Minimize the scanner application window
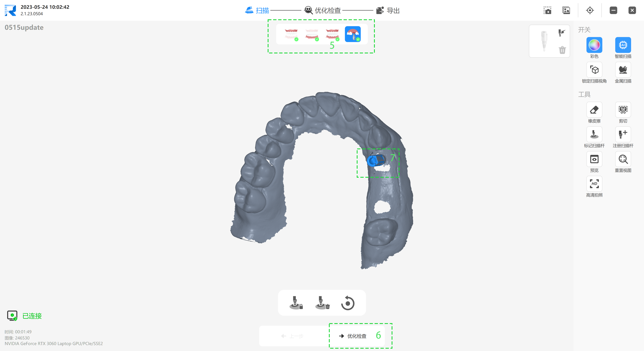This screenshot has width=644, height=351. coord(613,11)
